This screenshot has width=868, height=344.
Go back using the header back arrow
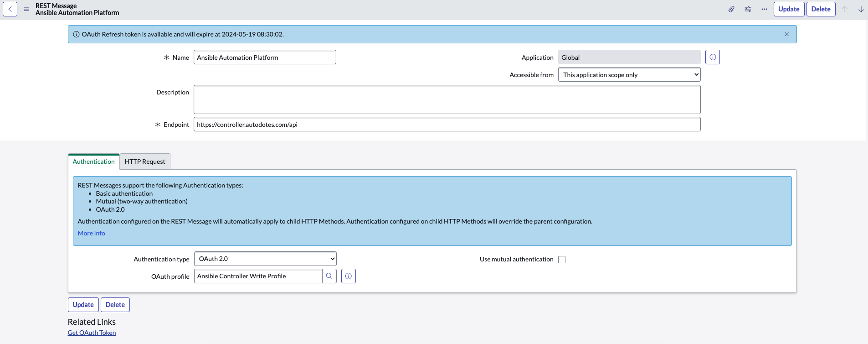10,9
